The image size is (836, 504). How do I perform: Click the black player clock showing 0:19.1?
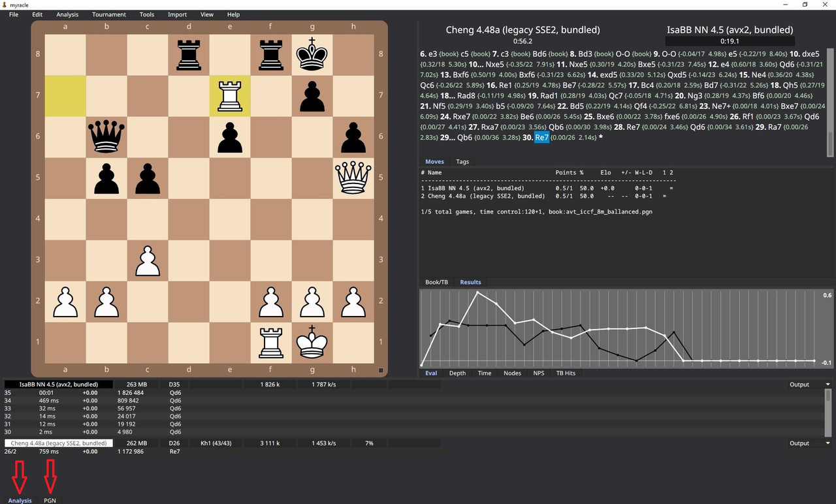tap(730, 40)
